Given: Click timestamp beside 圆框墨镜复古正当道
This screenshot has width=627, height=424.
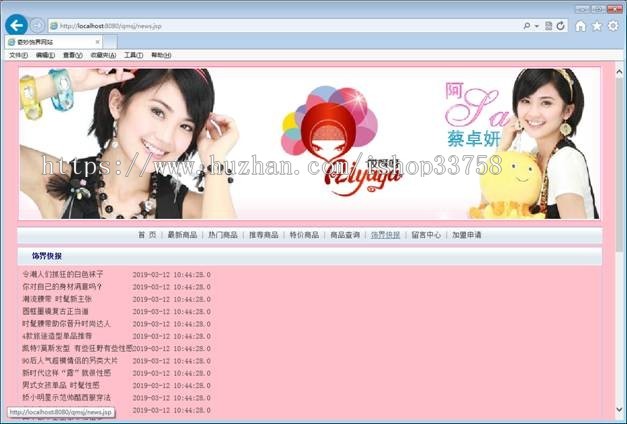Looking at the screenshot, I should [x=172, y=312].
